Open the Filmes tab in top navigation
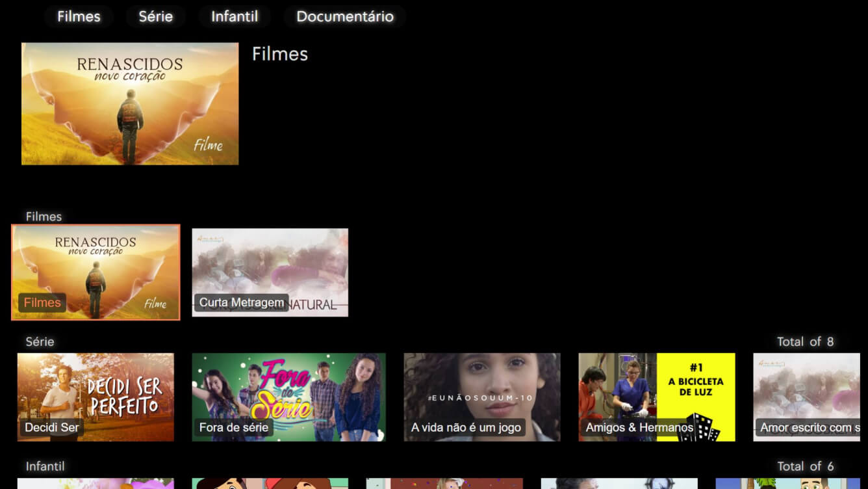The height and width of the screenshot is (489, 868). 79,17
